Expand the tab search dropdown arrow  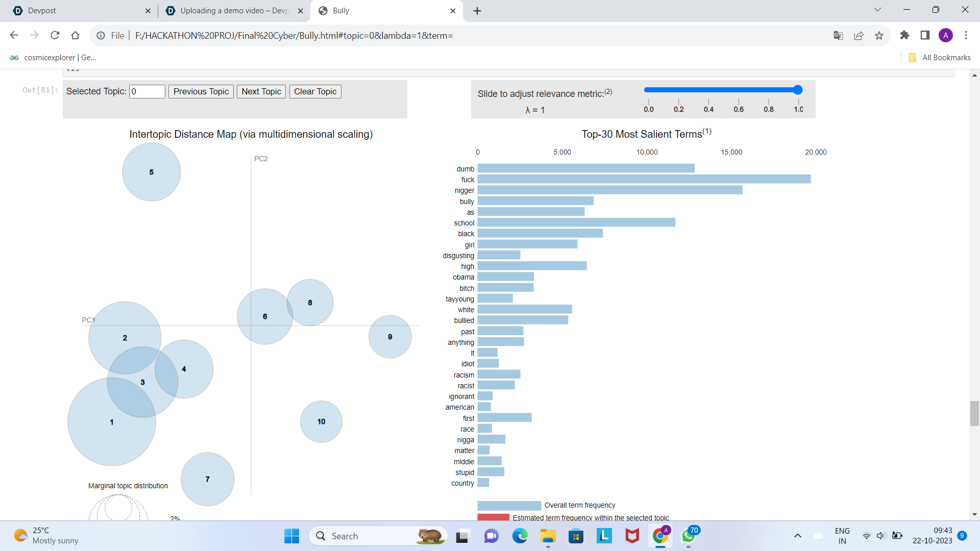[x=877, y=10]
